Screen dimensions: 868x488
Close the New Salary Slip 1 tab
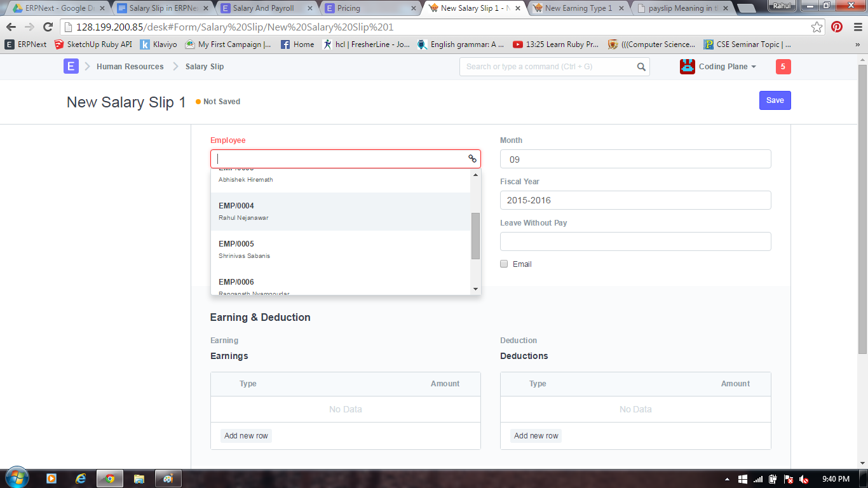[x=518, y=8]
